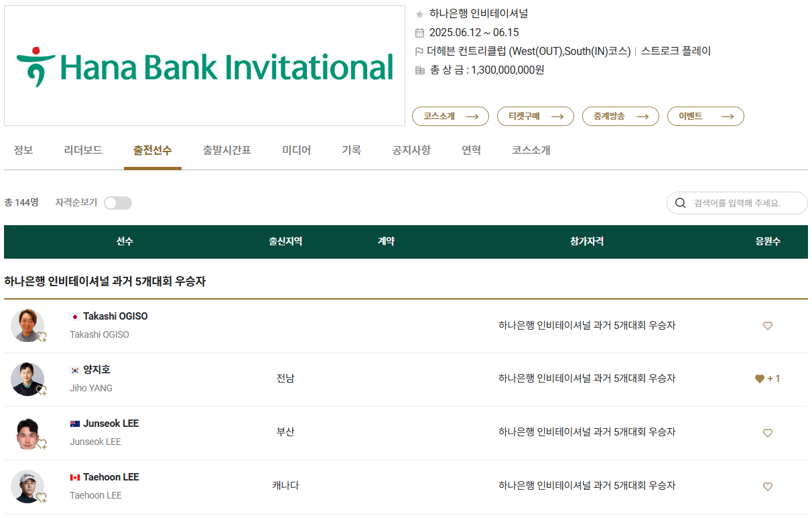
Task: Click the 응원수 column header
Action: (x=768, y=242)
